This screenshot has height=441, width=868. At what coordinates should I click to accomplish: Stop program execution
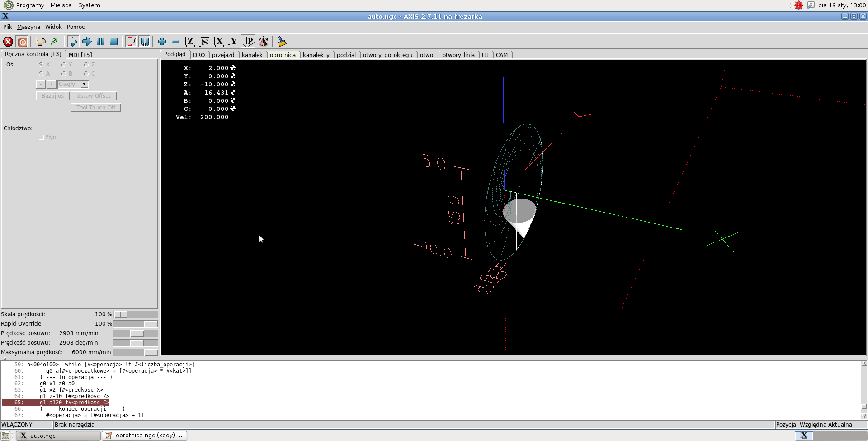114,42
